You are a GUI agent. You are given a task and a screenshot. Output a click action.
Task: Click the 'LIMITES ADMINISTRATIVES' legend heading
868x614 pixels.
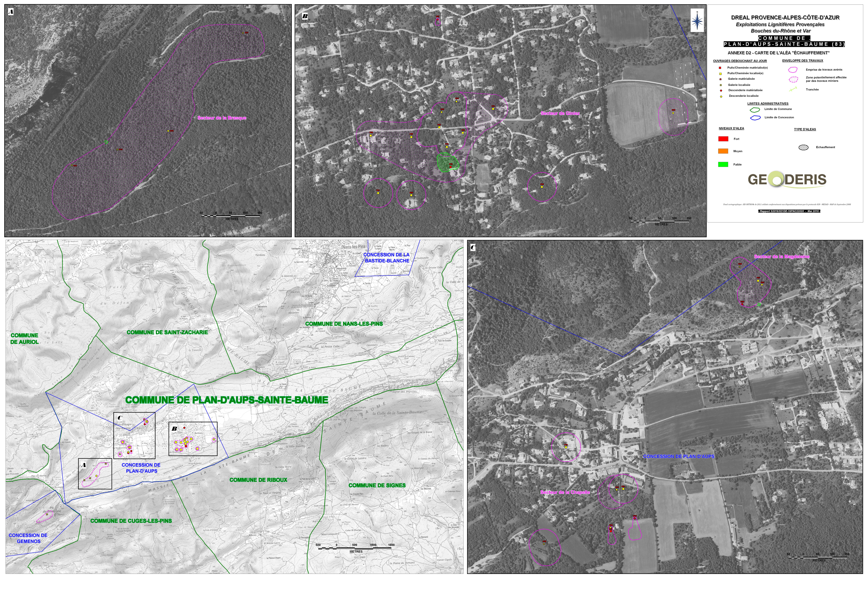click(x=768, y=104)
